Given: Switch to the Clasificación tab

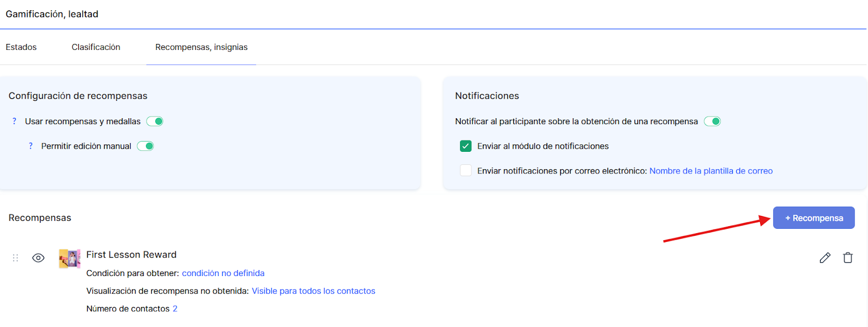Looking at the screenshot, I should pyautogui.click(x=96, y=47).
